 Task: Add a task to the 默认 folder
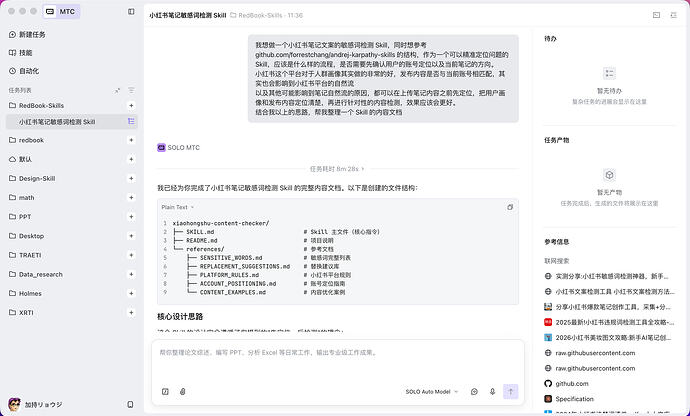pyautogui.click(x=131, y=159)
